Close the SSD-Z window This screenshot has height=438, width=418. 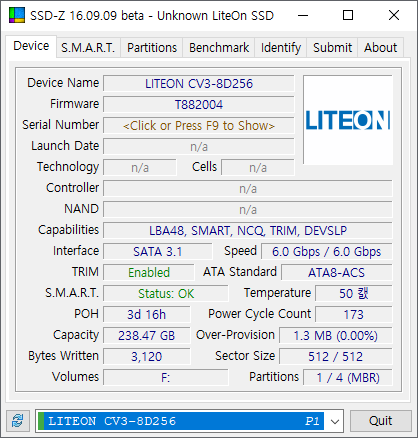pos(394,15)
